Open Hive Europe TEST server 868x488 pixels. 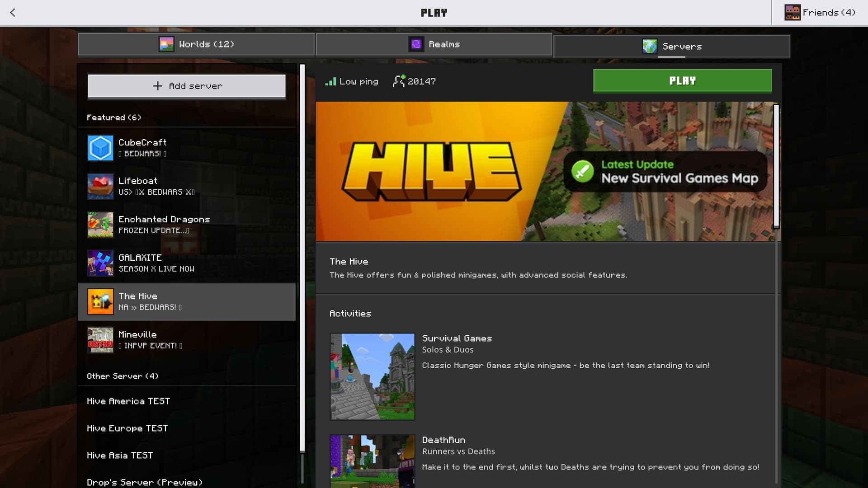coord(187,428)
